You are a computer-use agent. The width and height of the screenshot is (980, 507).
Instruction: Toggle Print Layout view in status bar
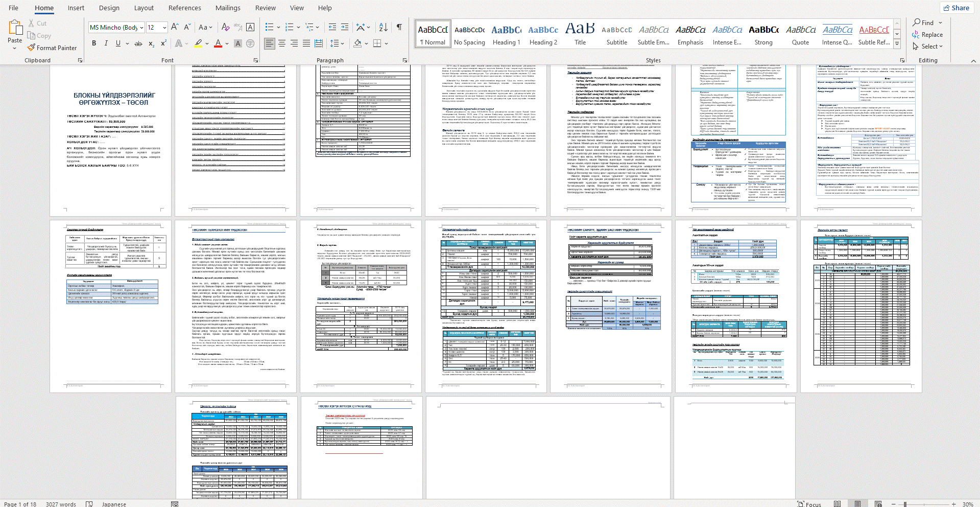click(857, 504)
